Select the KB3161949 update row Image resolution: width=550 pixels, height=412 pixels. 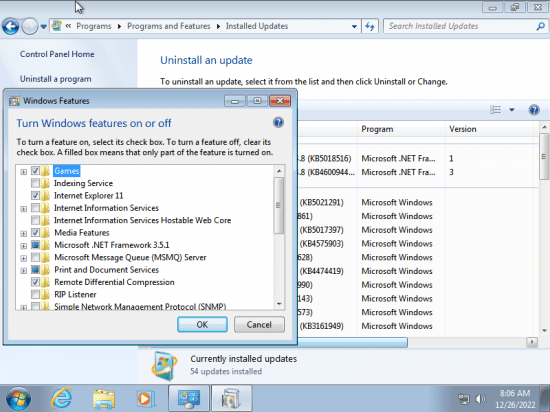point(417,326)
